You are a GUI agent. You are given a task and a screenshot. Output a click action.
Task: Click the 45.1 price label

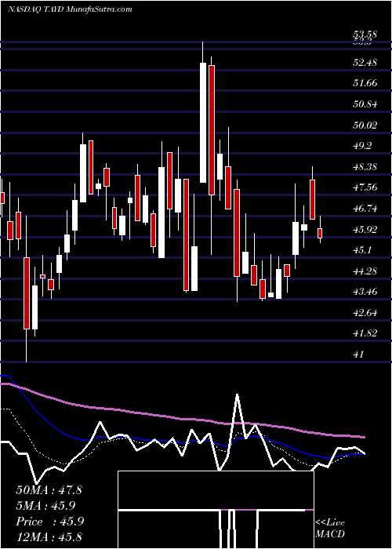coord(362,250)
